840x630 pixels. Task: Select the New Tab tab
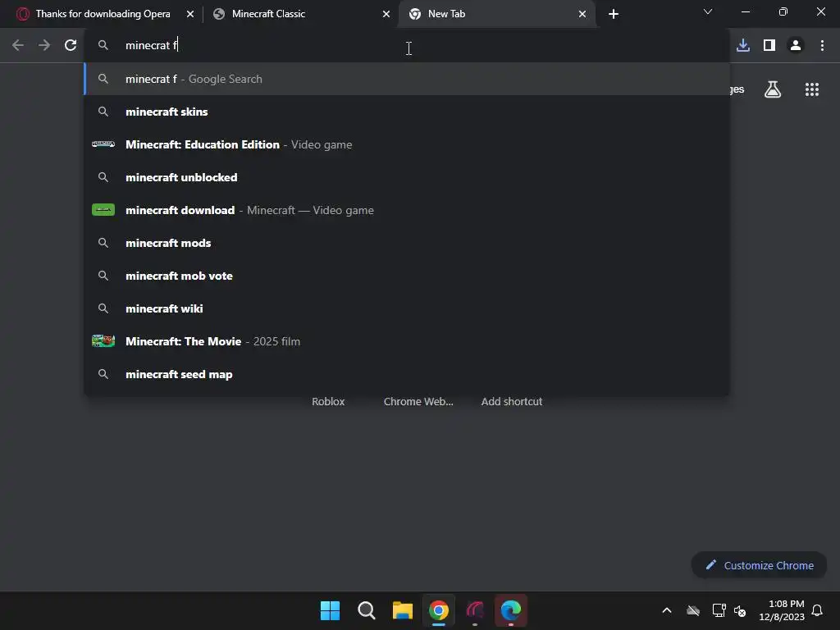497,14
